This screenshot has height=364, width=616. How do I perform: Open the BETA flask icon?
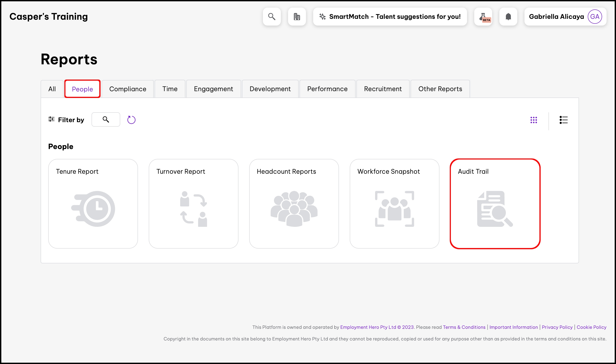(483, 17)
